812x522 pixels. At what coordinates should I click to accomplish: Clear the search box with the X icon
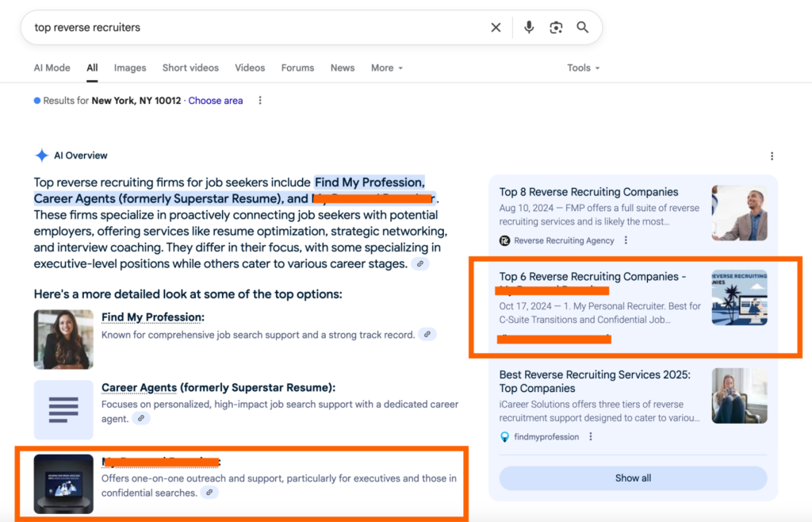click(496, 28)
